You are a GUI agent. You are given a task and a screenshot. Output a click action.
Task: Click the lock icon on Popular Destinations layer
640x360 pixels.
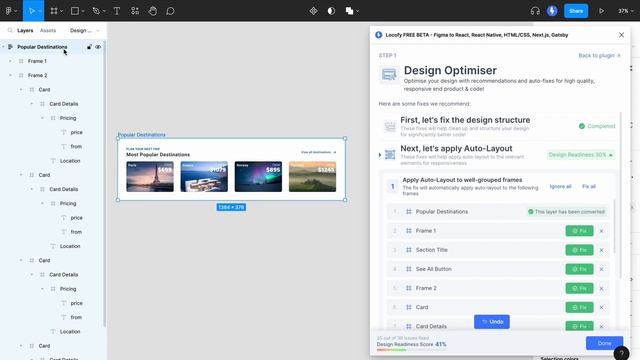coord(89,47)
